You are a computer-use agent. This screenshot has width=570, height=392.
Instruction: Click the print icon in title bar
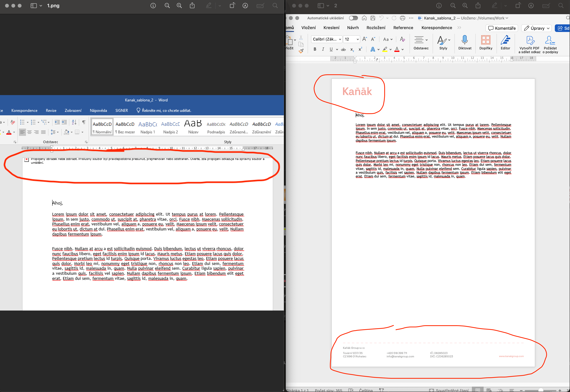(402, 18)
